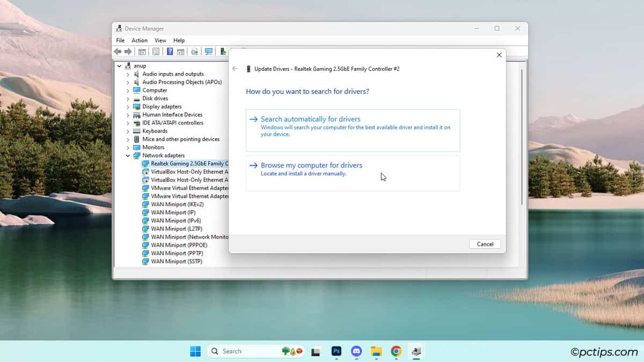Open Discord from the taskbar
Viewport: 644px width, 362px height.
pos(356,351)
